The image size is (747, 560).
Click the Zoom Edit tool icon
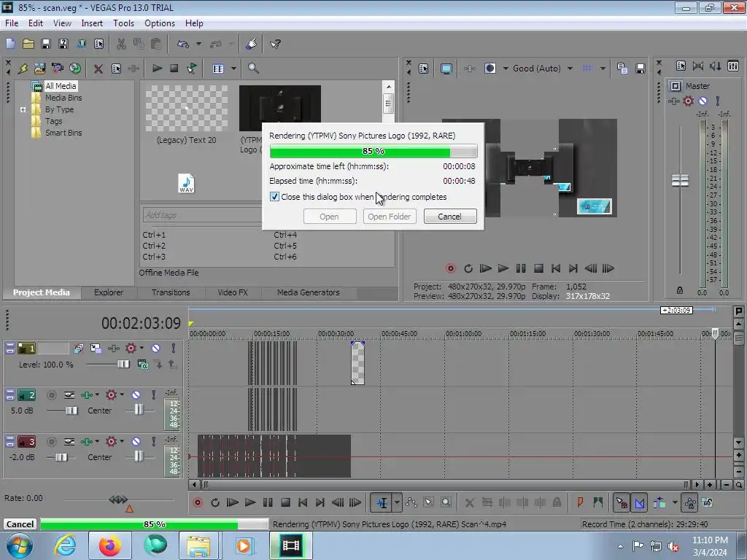click(x=446, y=502)
